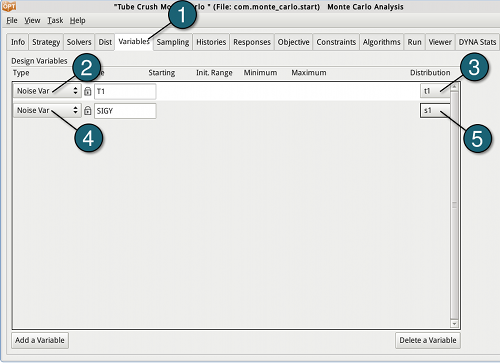Viewport: 500px width, 364px height.
Task: Open the Responses tab
Action: (x=252, y=42)
